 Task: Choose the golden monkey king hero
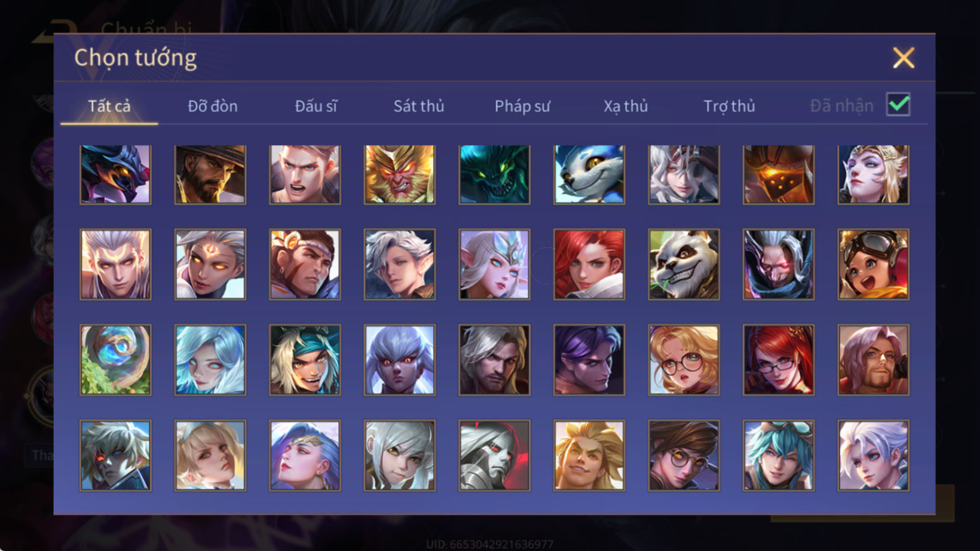[x=399, y=175]
